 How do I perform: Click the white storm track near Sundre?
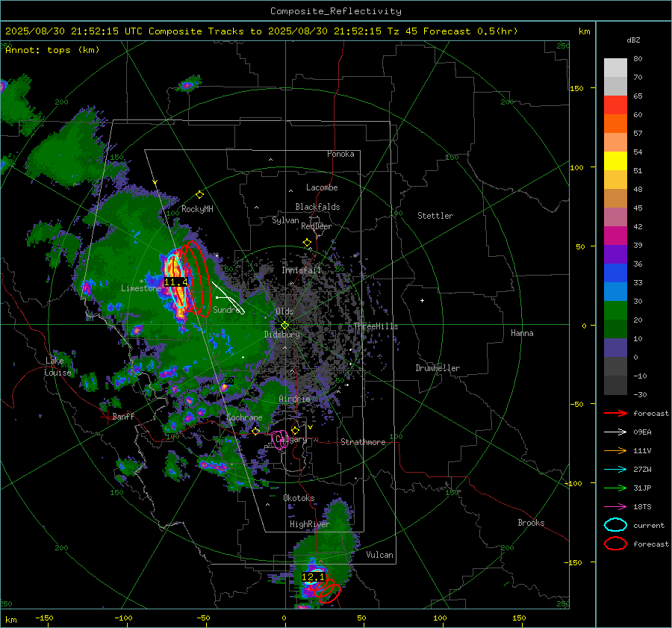coord(228,297)
